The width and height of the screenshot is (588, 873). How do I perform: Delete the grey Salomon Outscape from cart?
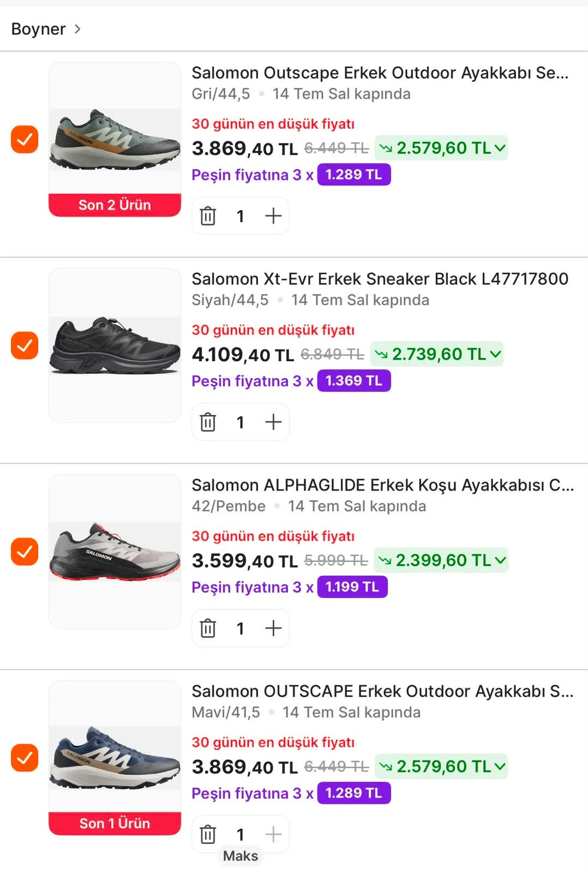[x=208, y=216]
